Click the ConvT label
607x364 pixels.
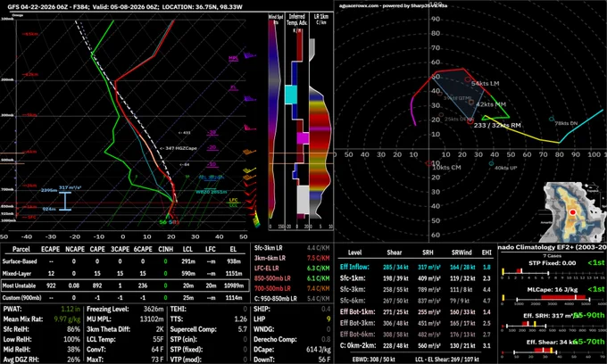tap(96, 350)
